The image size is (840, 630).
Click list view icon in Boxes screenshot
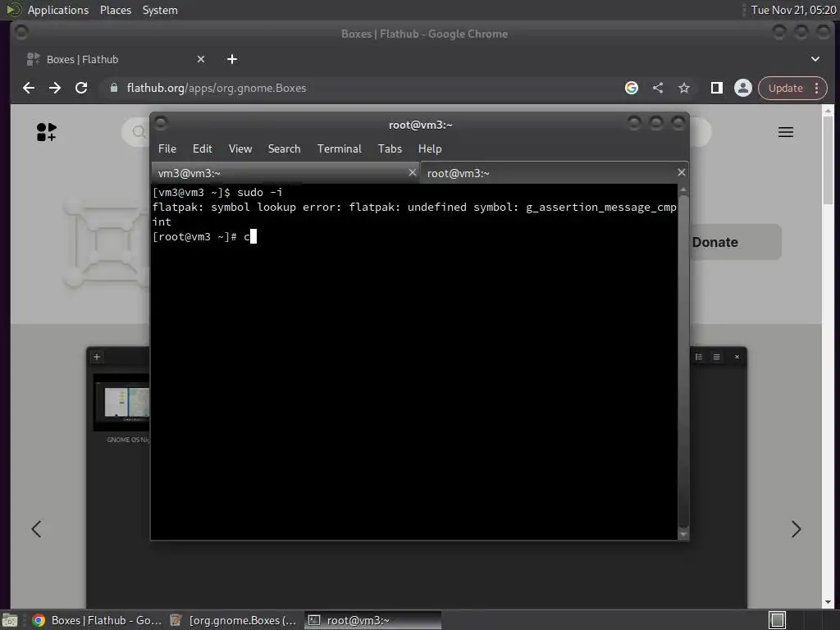[699, 357]
